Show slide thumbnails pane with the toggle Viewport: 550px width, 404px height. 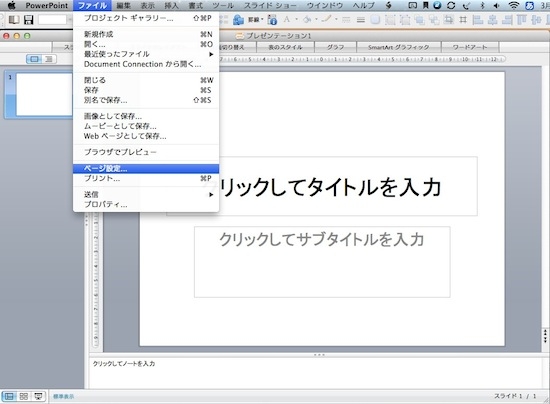coord(34,59)
